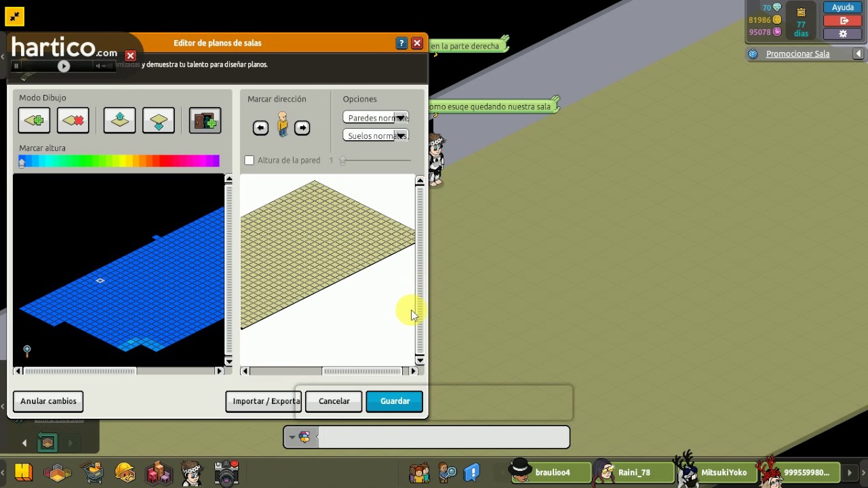Collapse the bottom toolbar left arrow

coord(2,472)
